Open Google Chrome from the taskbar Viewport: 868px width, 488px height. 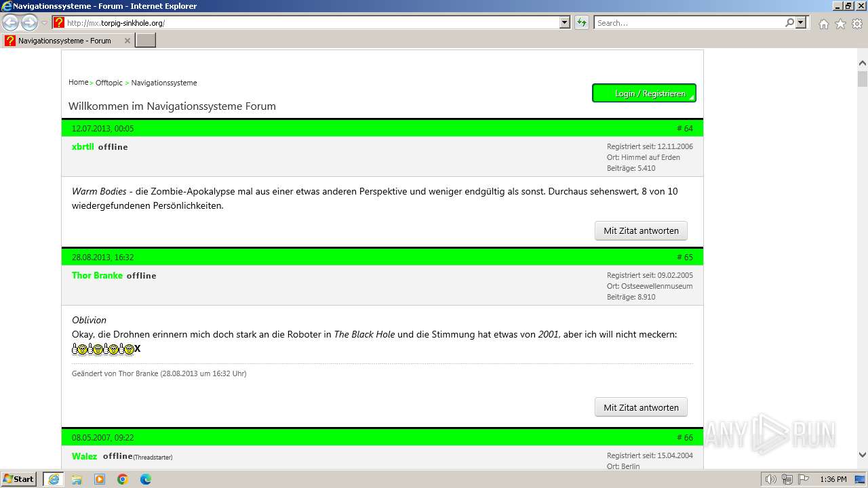pyautogui.click(x=123, y=479)
